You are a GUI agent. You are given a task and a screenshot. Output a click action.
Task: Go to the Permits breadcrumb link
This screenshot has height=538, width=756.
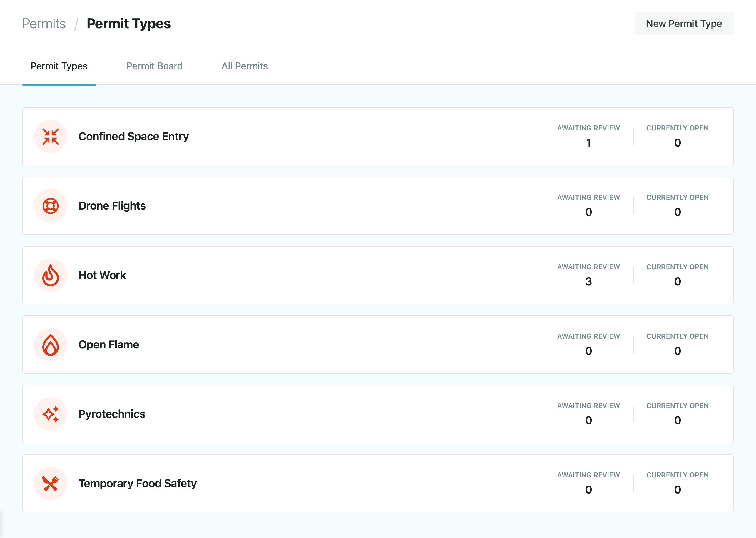tap(44, 24)
